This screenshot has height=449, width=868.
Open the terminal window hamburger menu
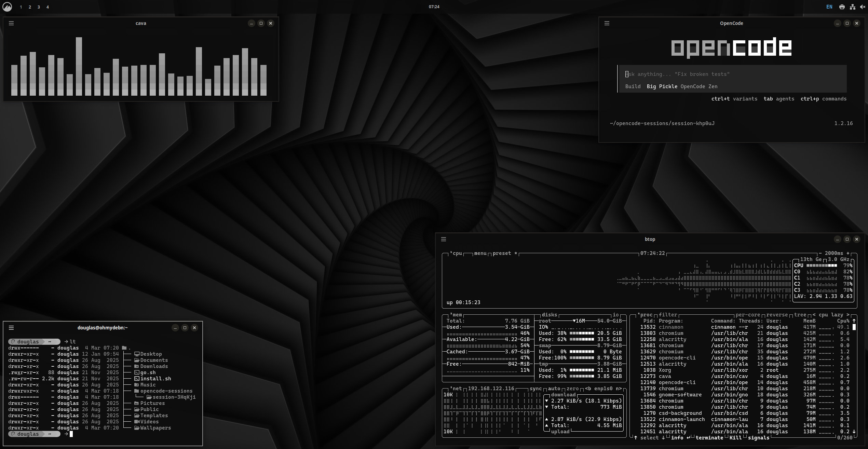click(11, 328)
